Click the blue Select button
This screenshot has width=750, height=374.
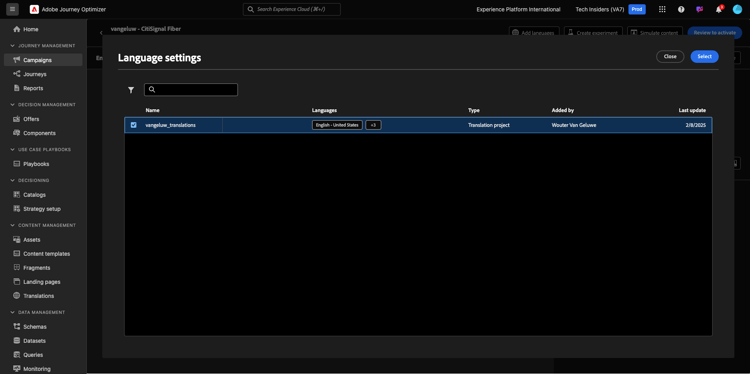705,56
